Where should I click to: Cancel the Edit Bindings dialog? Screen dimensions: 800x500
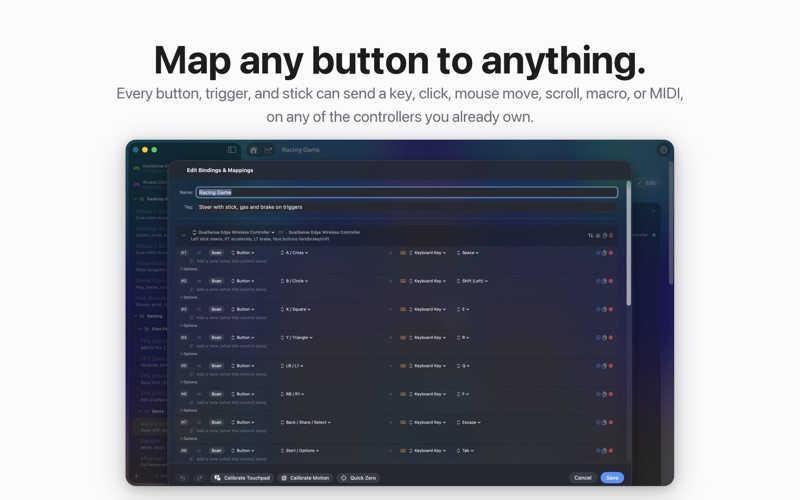(583, 478)
